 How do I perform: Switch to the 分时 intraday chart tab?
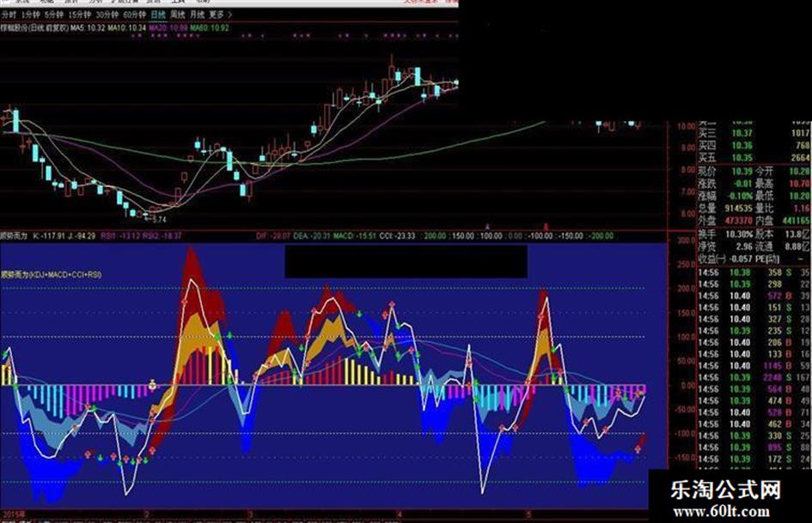[x=9, y=15]
